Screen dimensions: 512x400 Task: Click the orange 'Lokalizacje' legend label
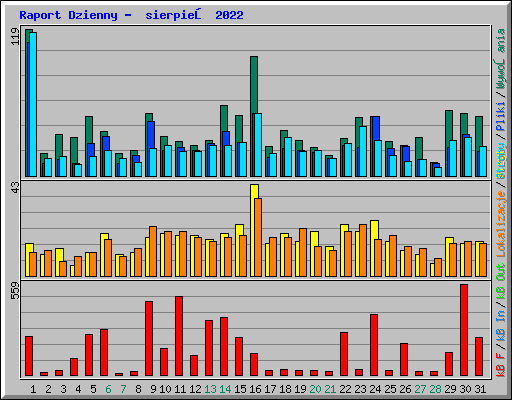pos(501,223)
